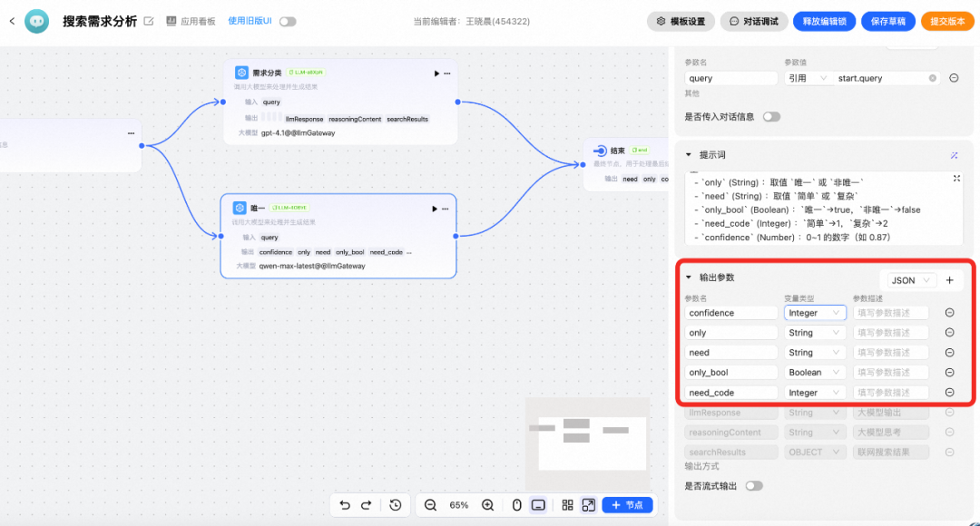
Task: Click the fit-to-screen icon on bottom toolbar
Action: [587, 505]
